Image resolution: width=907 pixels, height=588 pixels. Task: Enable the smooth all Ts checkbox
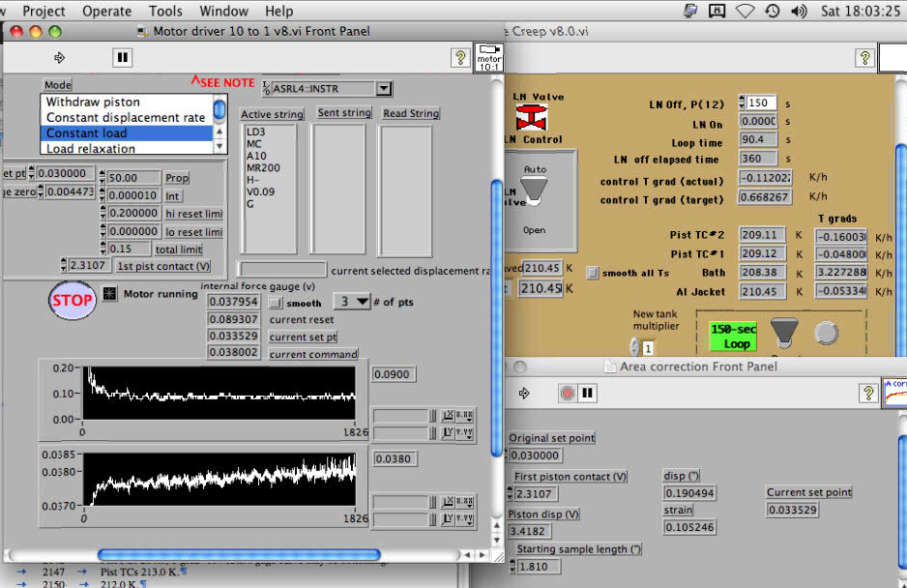(x=593, y=273)
